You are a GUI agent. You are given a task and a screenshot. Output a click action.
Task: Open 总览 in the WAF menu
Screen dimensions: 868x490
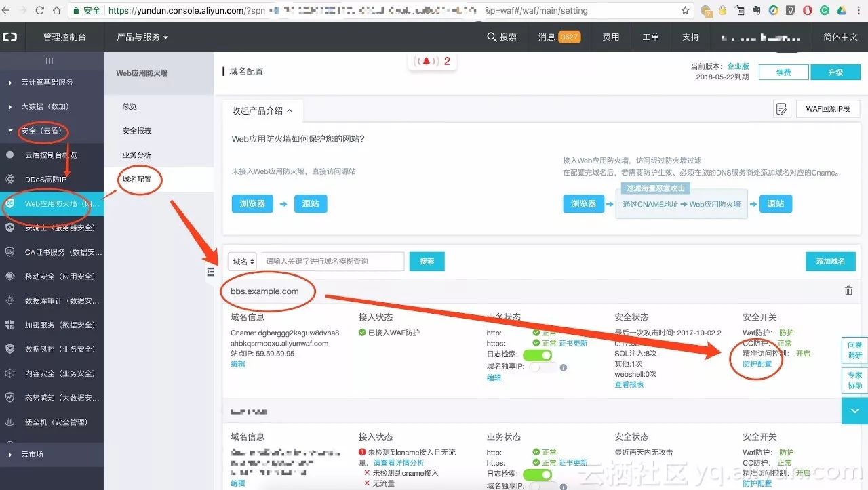point(130,106)
